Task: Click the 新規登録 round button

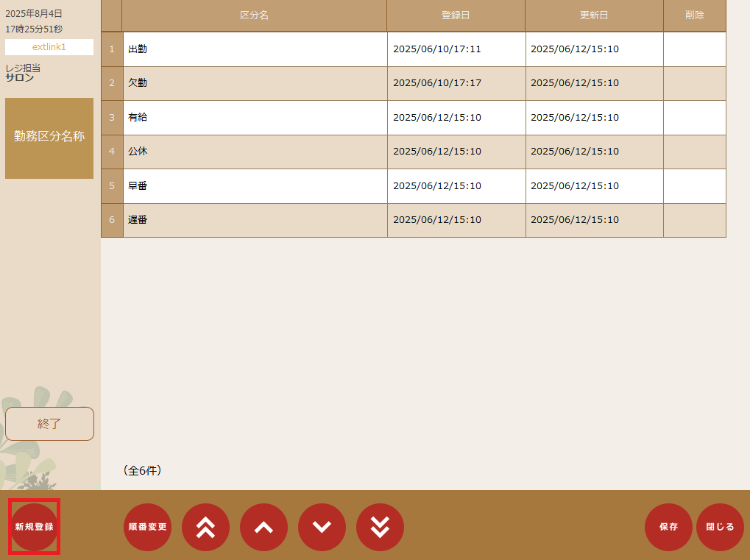Action: 34,527
